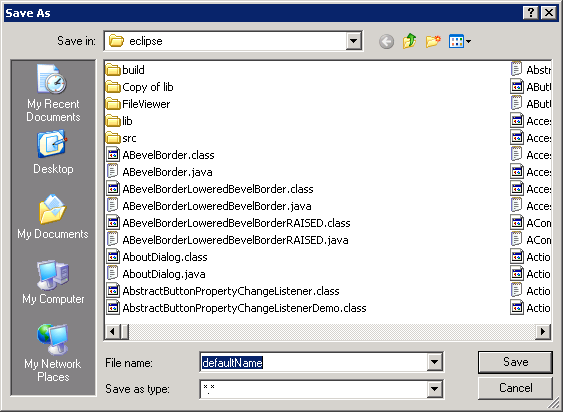The image size is (563, 412).
Task: Open Desktop in the places bar
Action: 53,153
